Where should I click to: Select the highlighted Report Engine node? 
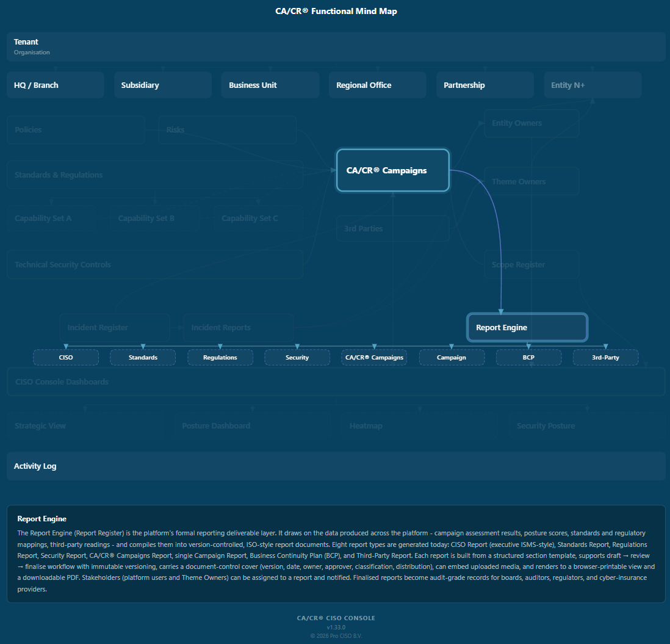(x=527, y=328)
